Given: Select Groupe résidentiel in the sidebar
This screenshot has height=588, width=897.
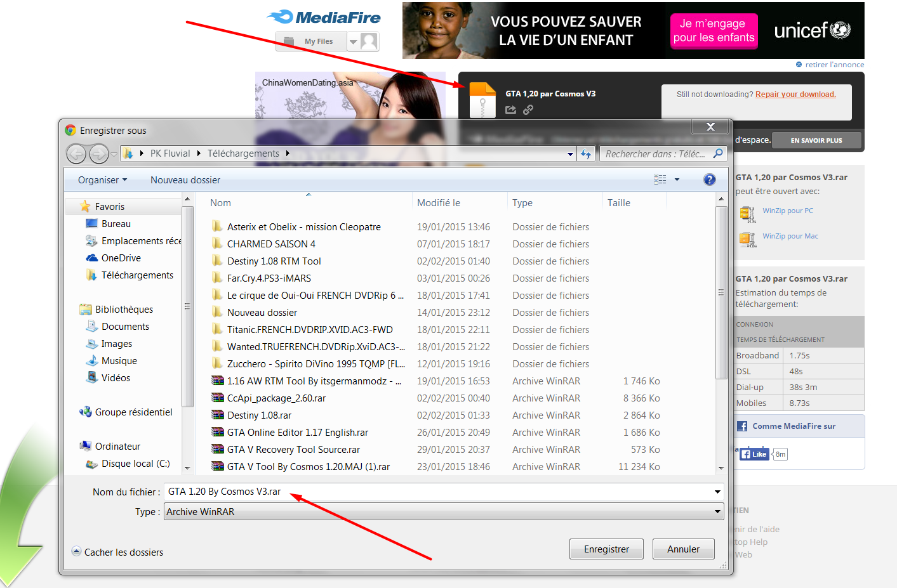Looking at the screenshot, I should pyautogui.click(x=133, y=412).
